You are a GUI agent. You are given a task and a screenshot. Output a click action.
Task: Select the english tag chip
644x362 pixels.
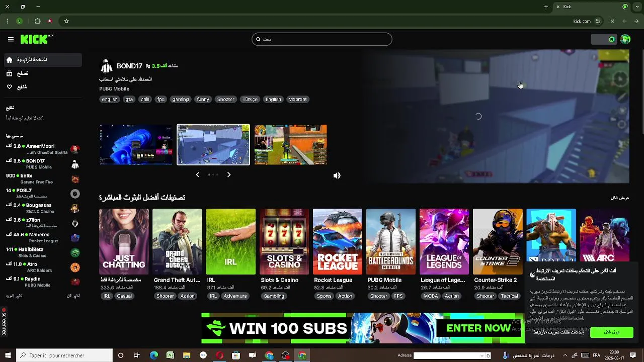110,100
